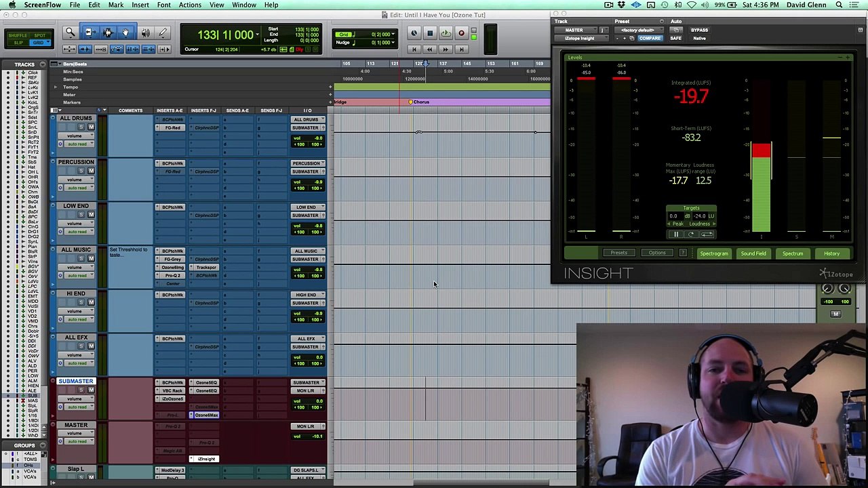Viewport: 868px width, 488px height.
Task: Open the Insert menu
Action: point(140,5)
